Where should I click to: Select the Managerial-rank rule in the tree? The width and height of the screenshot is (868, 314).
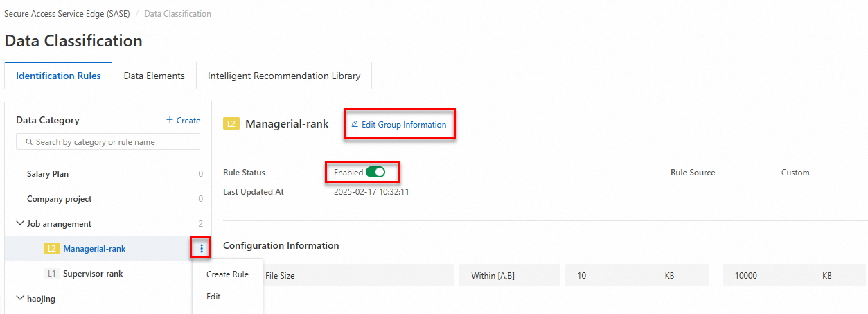pyautogui.click(x=94, y=248)
